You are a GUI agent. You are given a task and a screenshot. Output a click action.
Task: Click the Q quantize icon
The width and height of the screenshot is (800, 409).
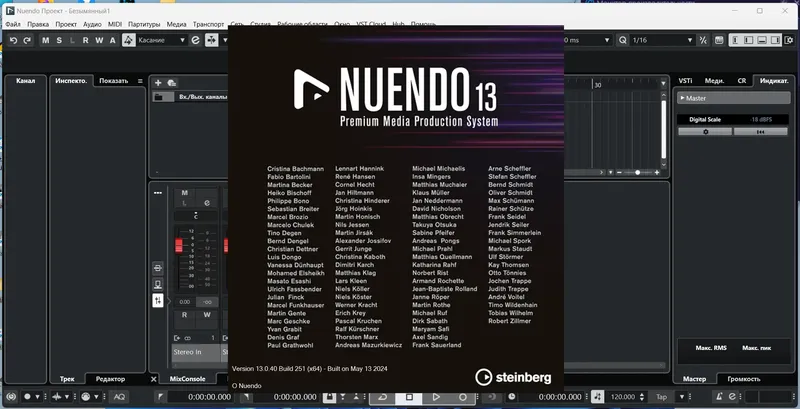622,40
